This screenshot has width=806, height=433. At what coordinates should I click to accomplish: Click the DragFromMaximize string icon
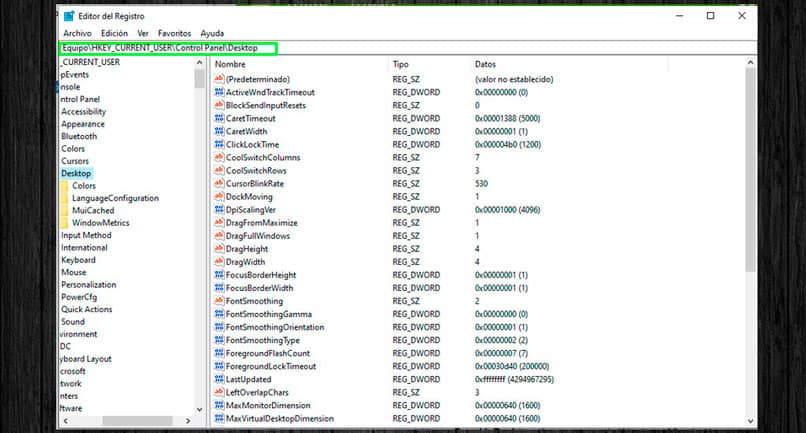(x=219, y=223)
